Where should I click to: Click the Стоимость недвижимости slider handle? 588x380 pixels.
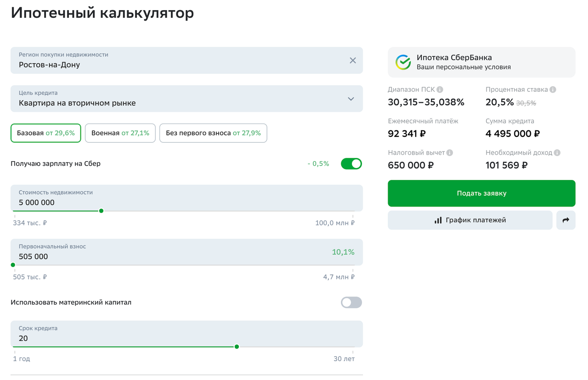pyautogui.click(x=102, y=211)
